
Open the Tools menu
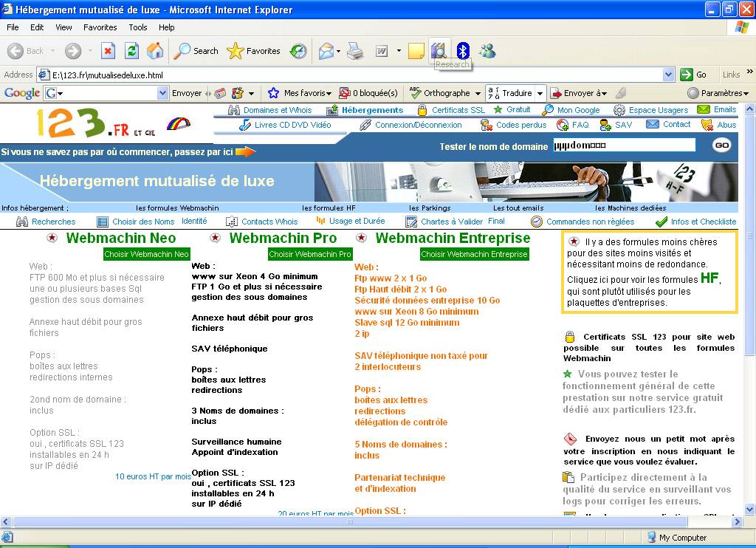138,27
